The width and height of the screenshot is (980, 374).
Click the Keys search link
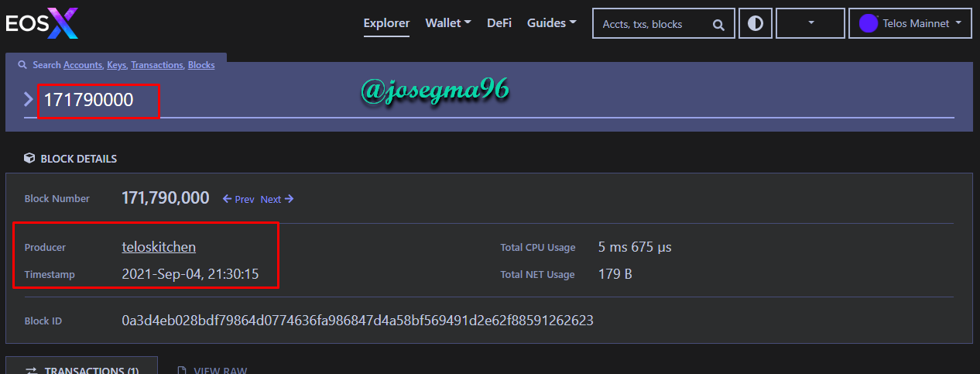pyautogui.click(x=116, y=65)
